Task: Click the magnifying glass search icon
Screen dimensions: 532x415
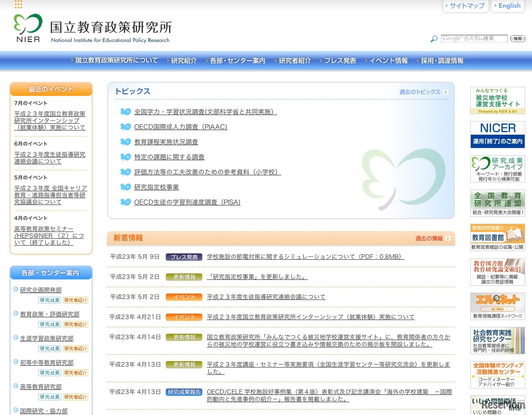Action: coord(433,39)
